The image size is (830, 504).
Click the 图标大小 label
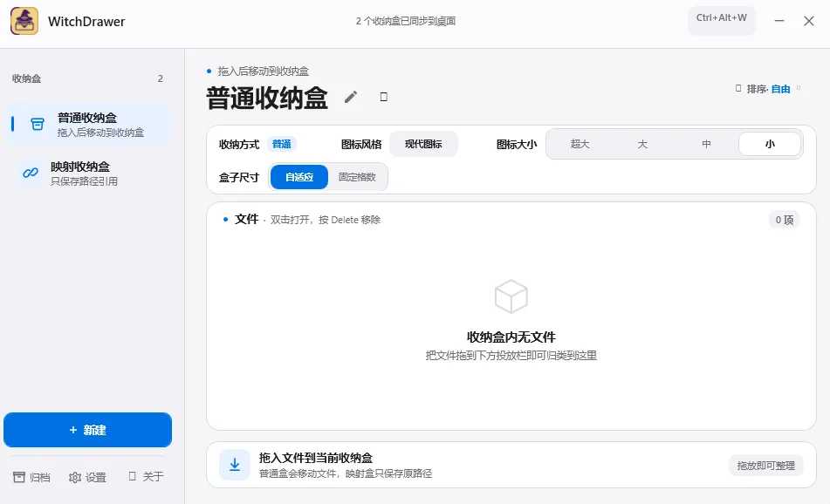tap(517, 145)
